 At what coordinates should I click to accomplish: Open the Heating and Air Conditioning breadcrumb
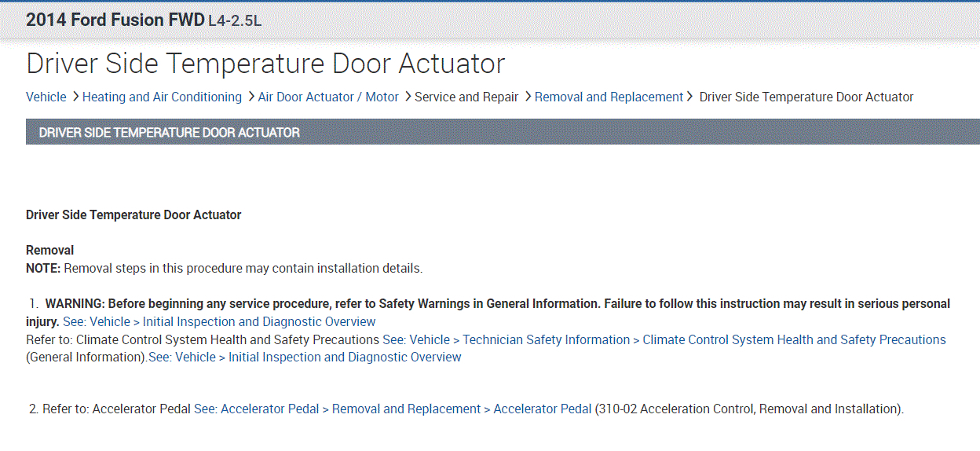click(x=162, y=97)
